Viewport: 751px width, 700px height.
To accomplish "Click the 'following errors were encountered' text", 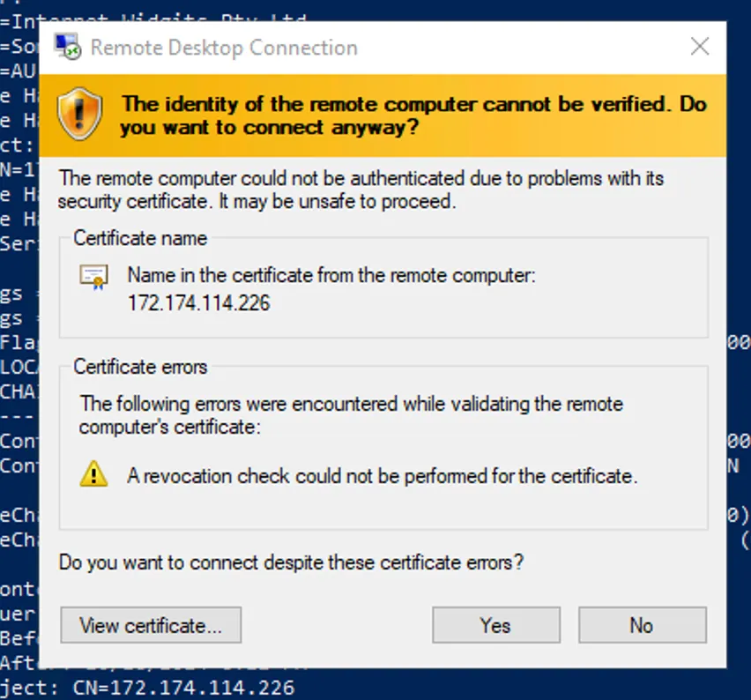I will point(351,416).
